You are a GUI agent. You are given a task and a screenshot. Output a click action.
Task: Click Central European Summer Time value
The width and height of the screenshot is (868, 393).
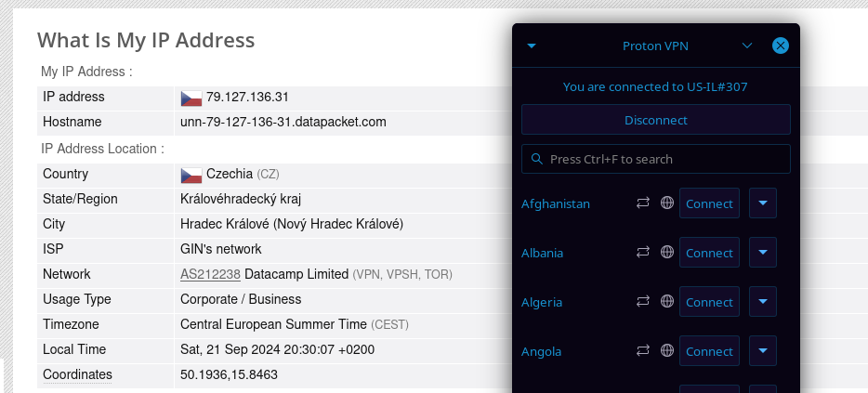[x=273, y=324]
